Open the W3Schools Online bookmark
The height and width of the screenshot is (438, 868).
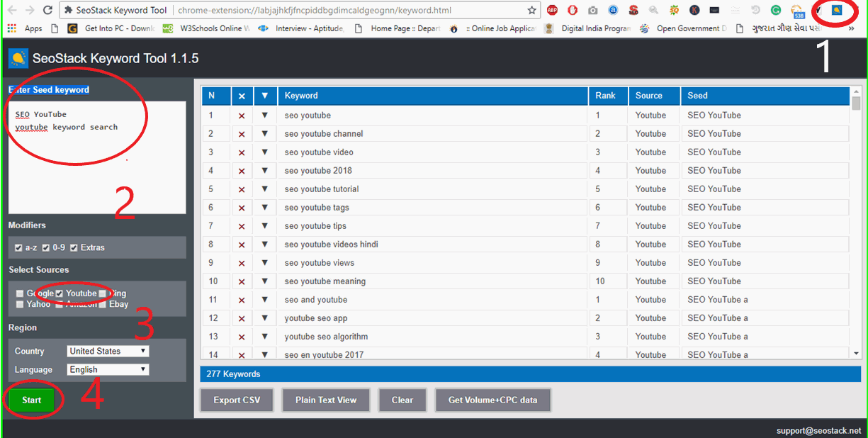[x=205, y=28]
